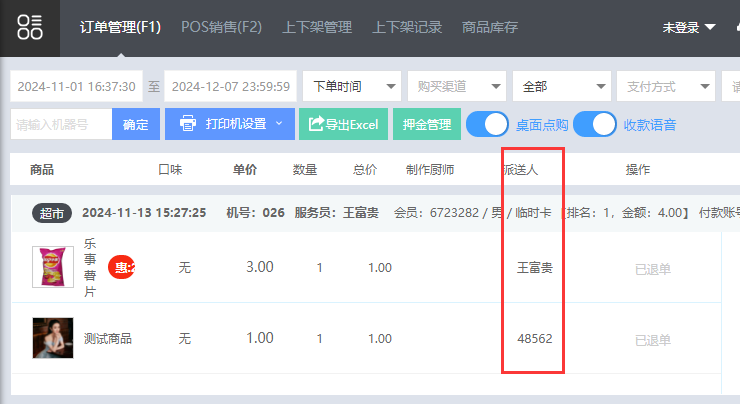The image size is (740, 404).
Task: Click 已退单 status for 测试商品 row
Action: (653, 340)
